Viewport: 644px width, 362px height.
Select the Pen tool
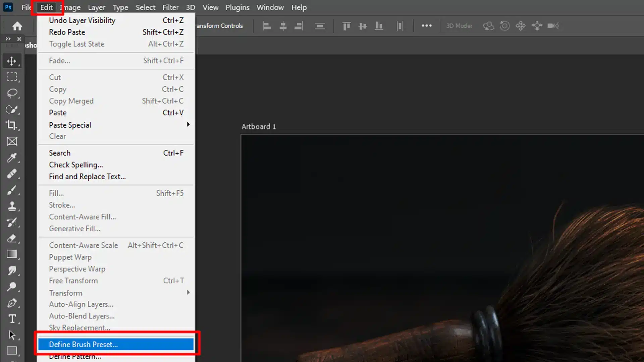pos(12,303)
